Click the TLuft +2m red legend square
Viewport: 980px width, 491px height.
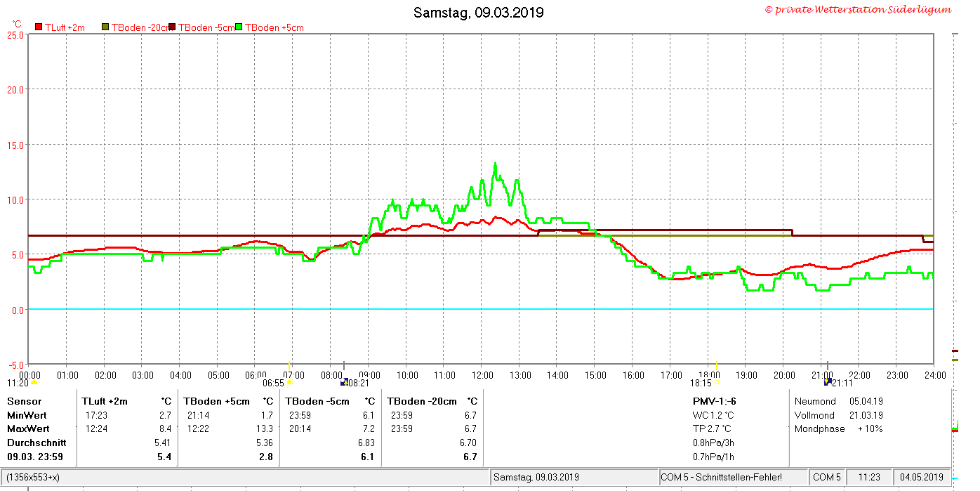tap(39, 27)
